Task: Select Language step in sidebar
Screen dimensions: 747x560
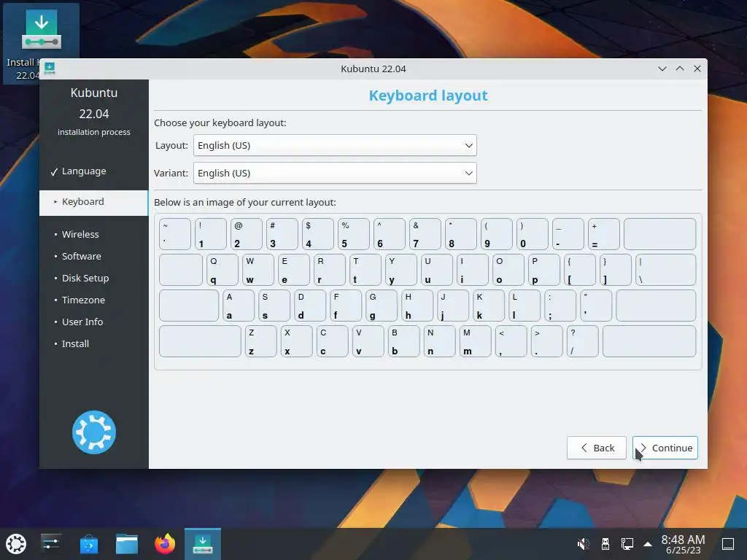Action: click(x=84, y=171)
